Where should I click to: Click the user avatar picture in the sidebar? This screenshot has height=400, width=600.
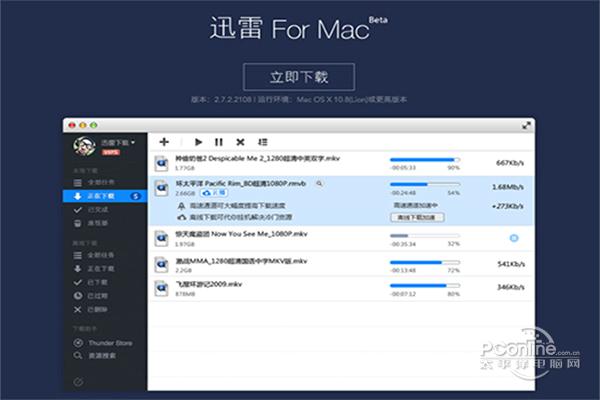[x=84, y=146]
